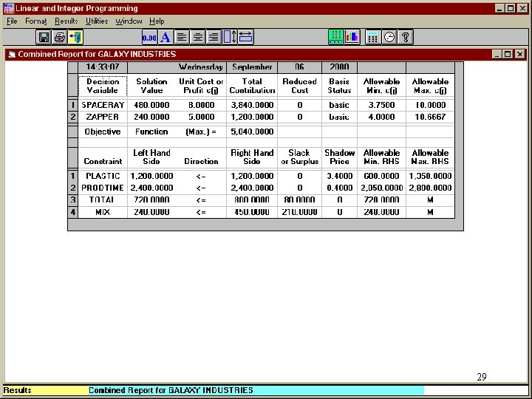Click the 14:33:07 time header cell
This screenshot has height=399, width=532.
(x=103, y=66)
